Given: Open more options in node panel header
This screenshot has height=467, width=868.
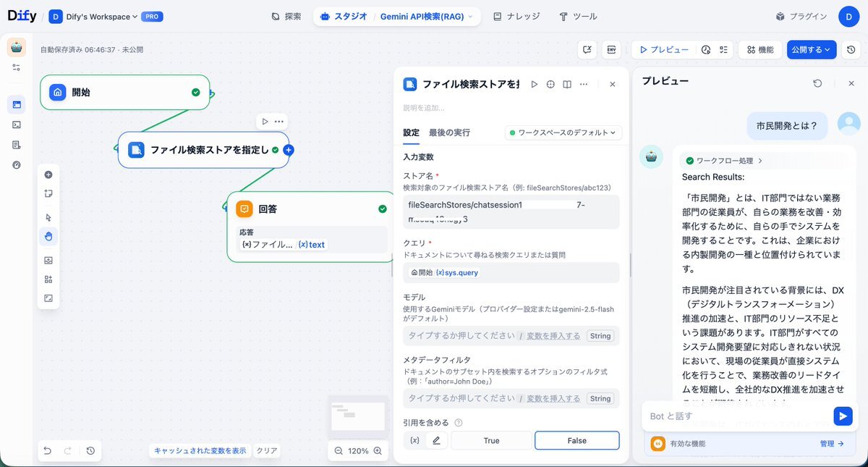Looking at the screenshot, I should click(584, 84).
